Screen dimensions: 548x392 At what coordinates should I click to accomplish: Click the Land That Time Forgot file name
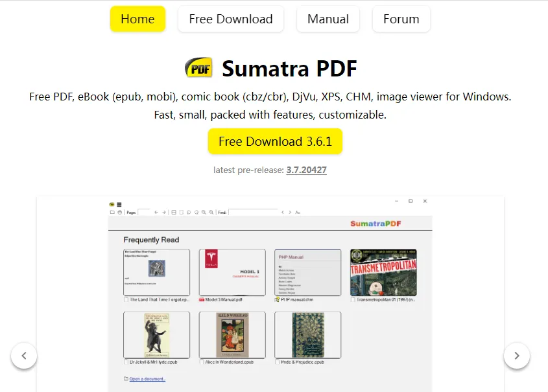[x=160, y=299]
